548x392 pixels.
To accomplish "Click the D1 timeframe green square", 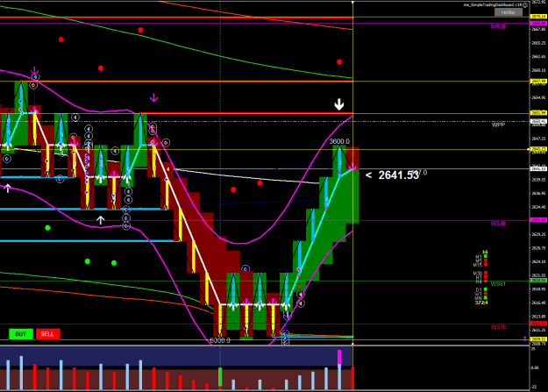I will coord(486,289).
